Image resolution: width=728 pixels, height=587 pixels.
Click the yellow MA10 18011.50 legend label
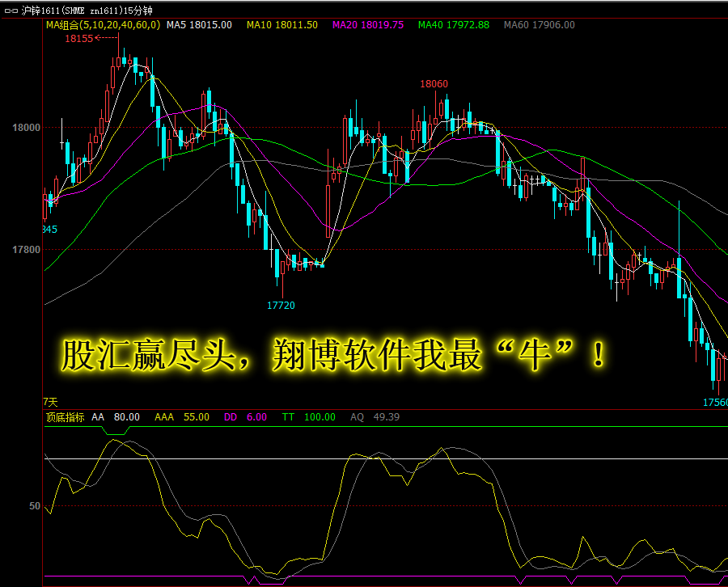click(x=282, y=25)
